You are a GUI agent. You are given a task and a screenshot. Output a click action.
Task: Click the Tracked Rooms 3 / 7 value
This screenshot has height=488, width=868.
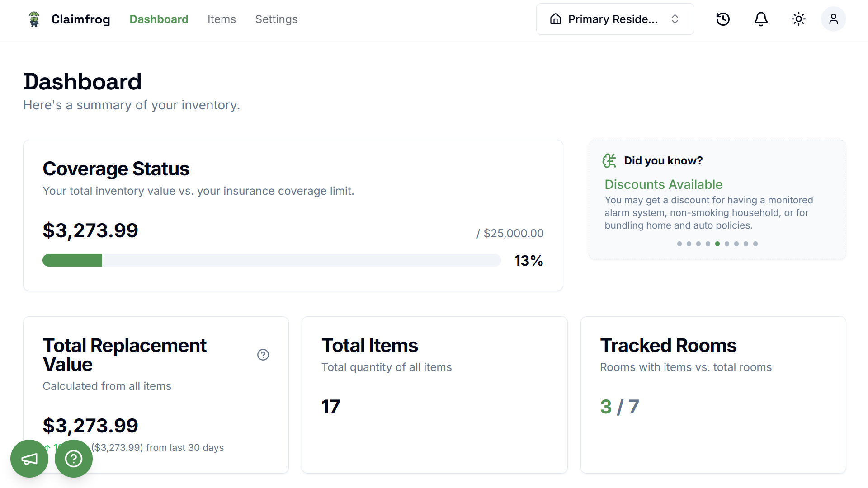coord(619,406)
